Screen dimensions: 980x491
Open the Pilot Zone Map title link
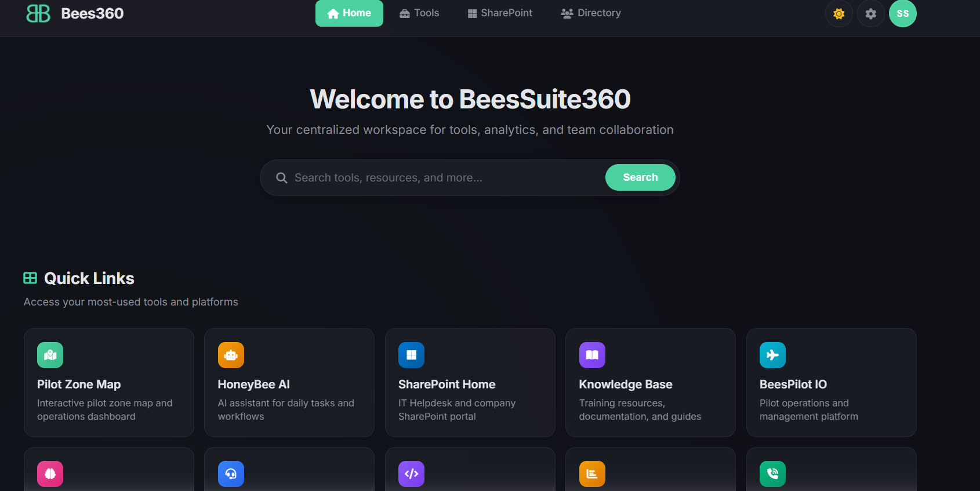tap(79, 384)
